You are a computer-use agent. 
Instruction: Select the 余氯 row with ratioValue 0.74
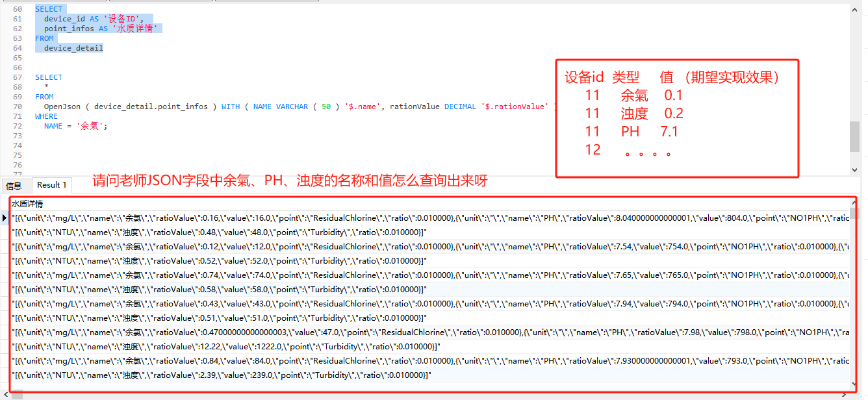[429, 275]
